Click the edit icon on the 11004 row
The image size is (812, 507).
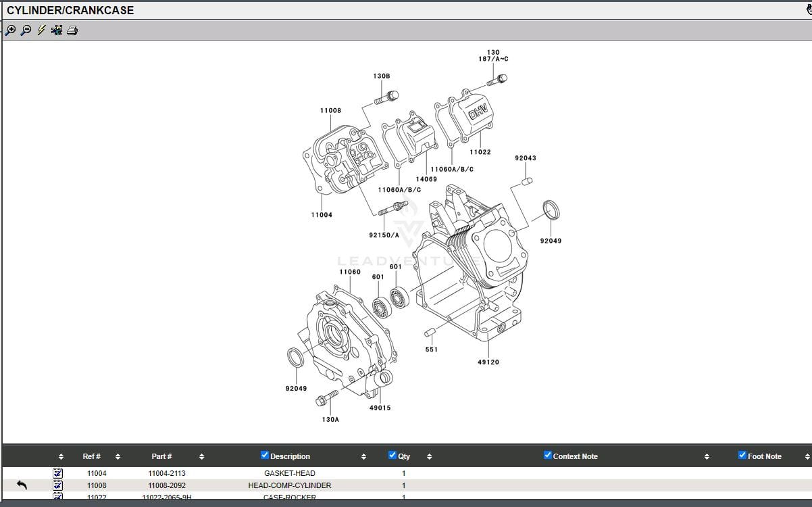pos(57,473)
